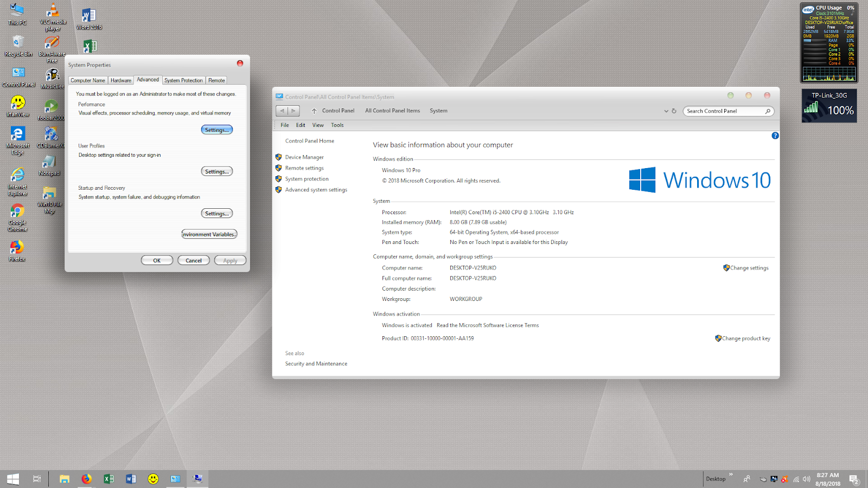The width and height of the screenshot is (868, 488).
Task: Open Startup and Recovery Settings button
Action: pyautogui.click(x=217, y=214)
